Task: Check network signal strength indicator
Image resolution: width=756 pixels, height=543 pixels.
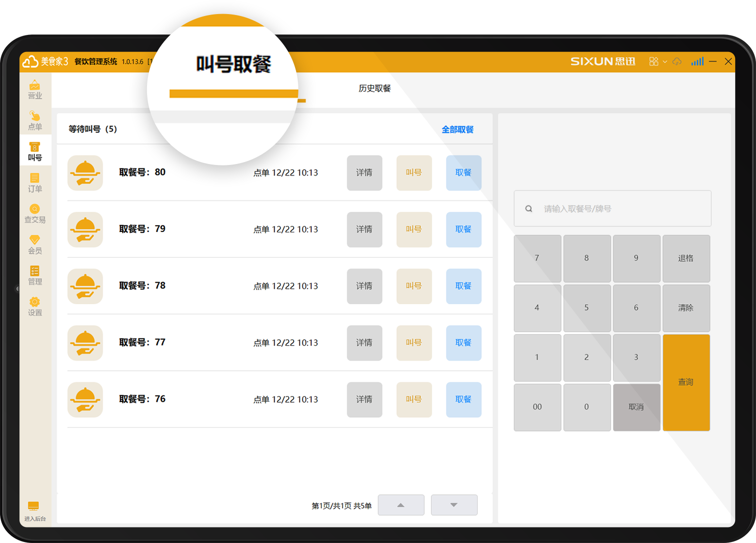Action: [697, 62]
